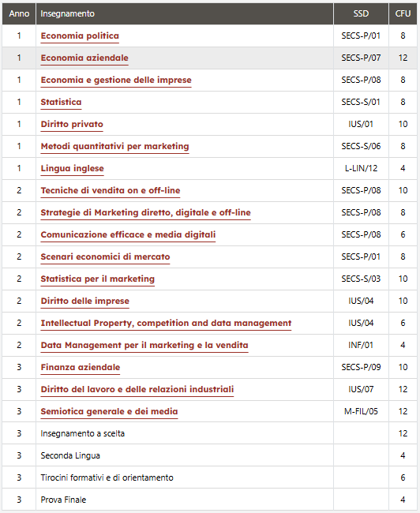The image size is (420, 513).
Task: Open Scenari economici di mercato
Action: coord(105,256)
